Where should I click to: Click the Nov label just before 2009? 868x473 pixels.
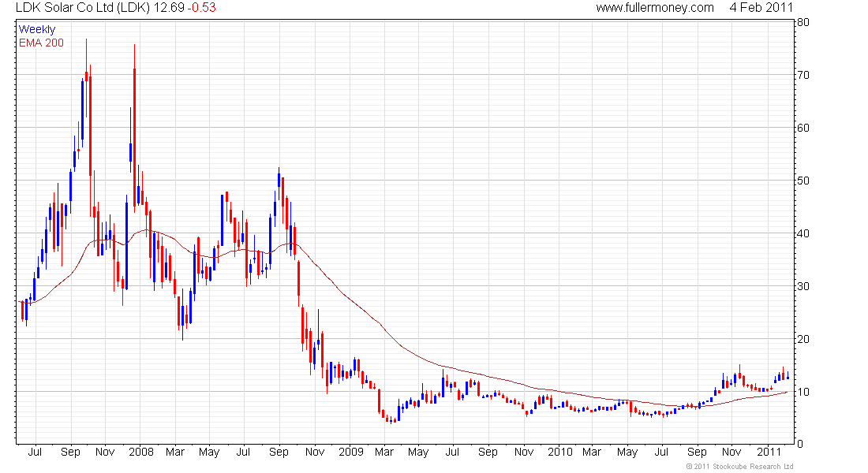(x=315, y=452)
